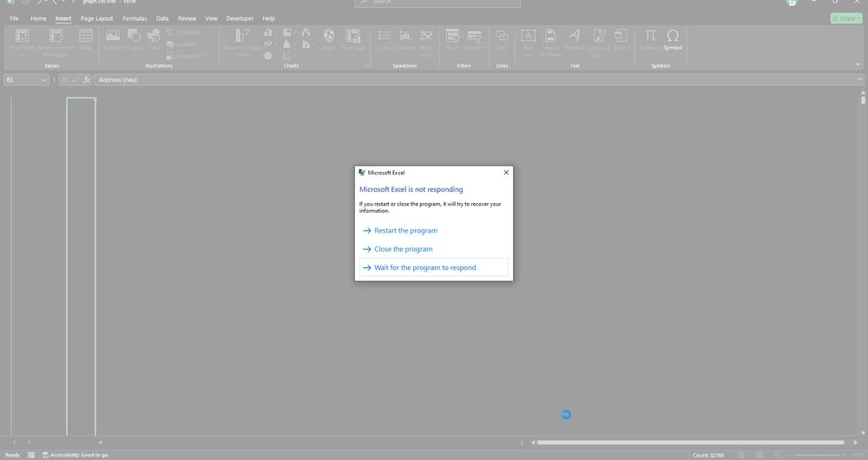The height and width of the screenshot is (460, 868).
Task: Click the Insert Function fx button
Action: (86, 80)
